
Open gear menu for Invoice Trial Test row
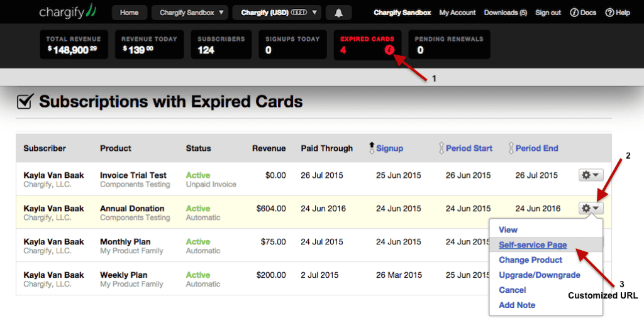[x=591, y=175]
